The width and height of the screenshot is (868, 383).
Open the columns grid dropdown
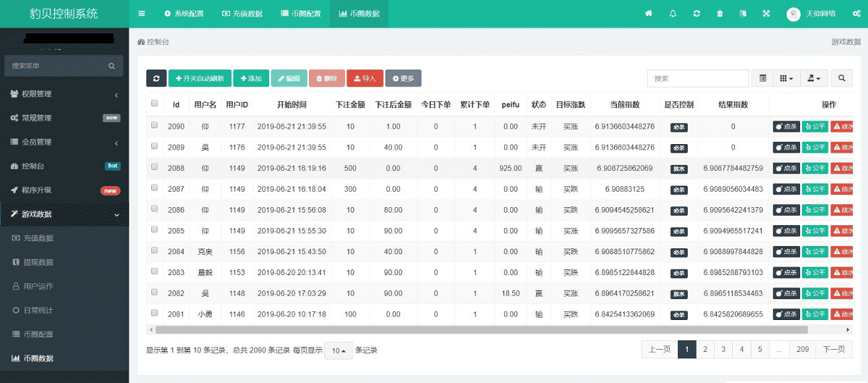coord(786,78)
